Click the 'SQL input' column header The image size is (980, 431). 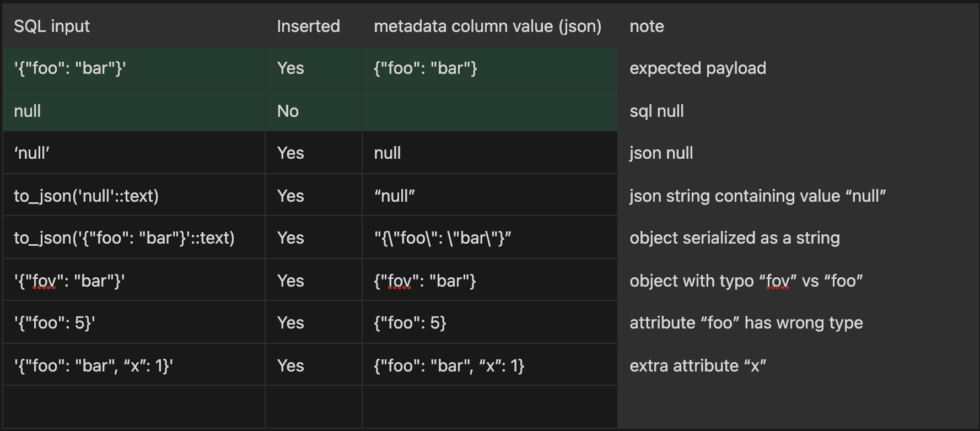coord(52,26)
